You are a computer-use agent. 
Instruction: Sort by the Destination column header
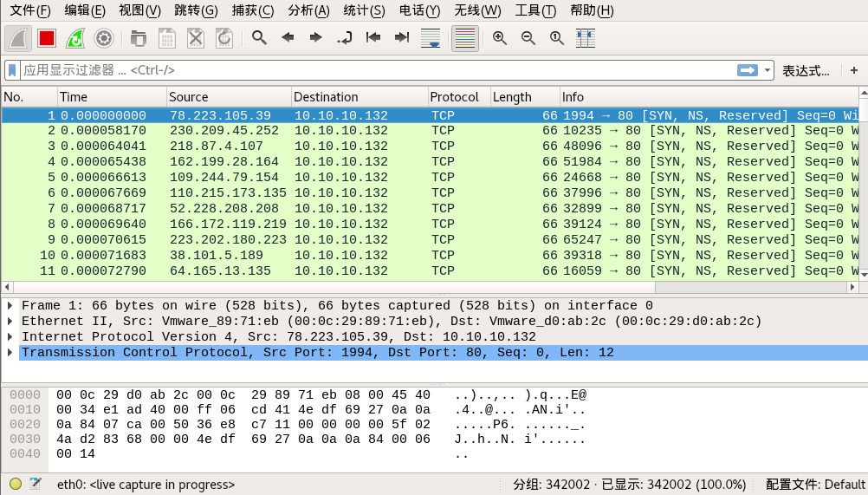tap(360, 97)
